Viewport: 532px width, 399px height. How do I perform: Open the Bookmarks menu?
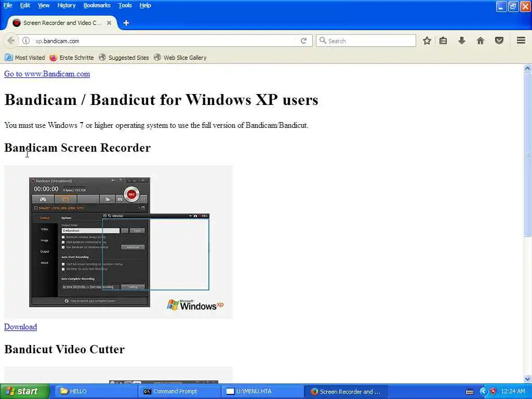coord(97,5)
